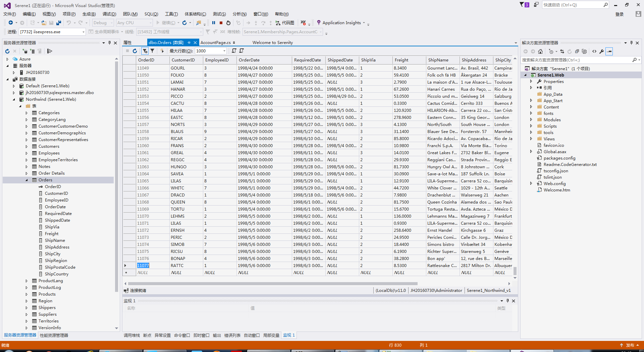This screenshot has height=352, width=644.
Task: Click the 错误列表 tab at the bottom
Action: coord(232,335)
